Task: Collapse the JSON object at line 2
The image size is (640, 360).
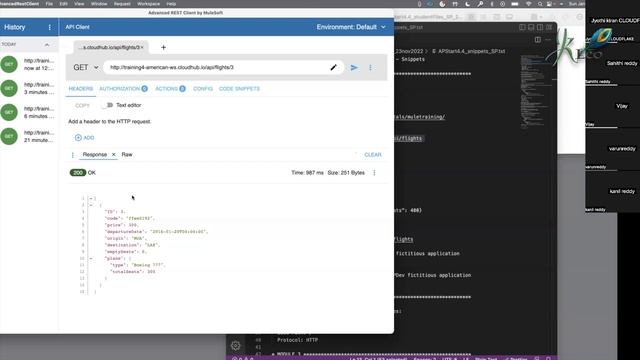Action: click(91, 205)
